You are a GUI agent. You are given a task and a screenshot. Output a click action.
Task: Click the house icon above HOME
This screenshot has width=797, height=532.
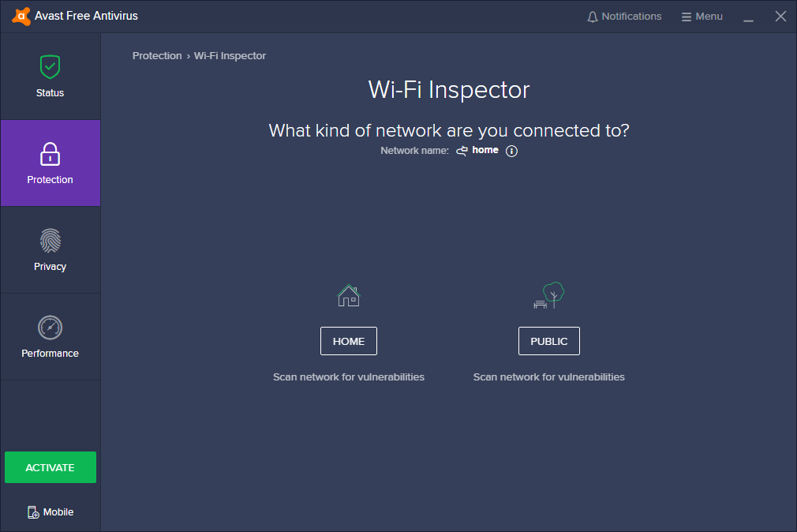(348, 296)
